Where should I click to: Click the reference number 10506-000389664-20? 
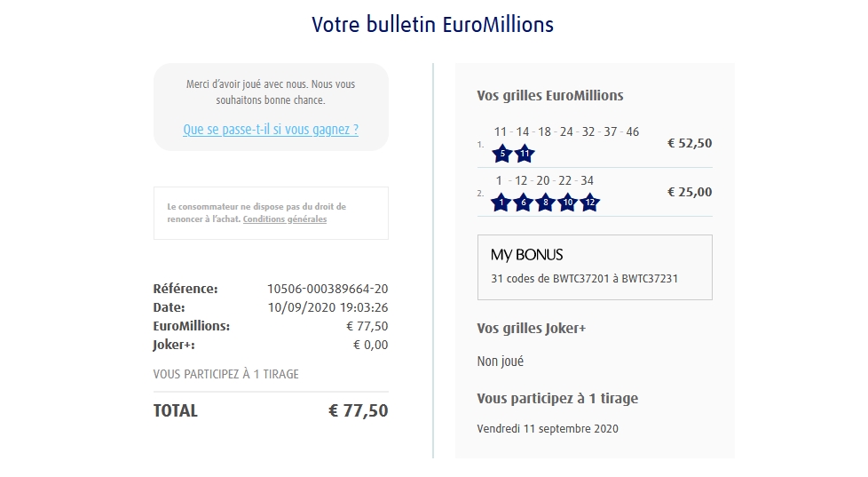click(x=327, y=289)
